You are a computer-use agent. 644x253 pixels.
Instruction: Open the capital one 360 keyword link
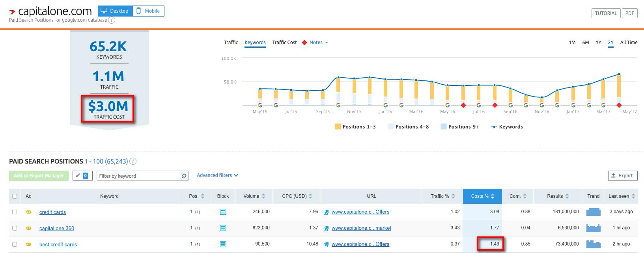[57, 228]
